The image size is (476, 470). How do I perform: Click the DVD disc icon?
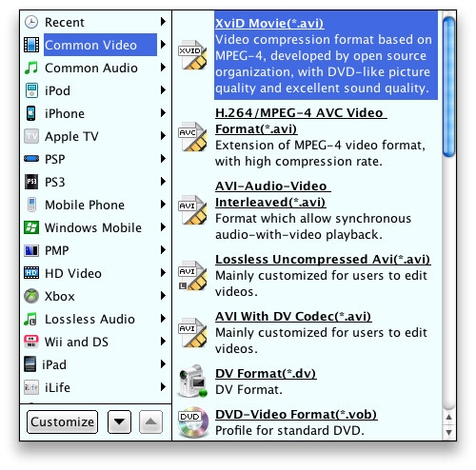pyautogui.click(x=193, y=422)
